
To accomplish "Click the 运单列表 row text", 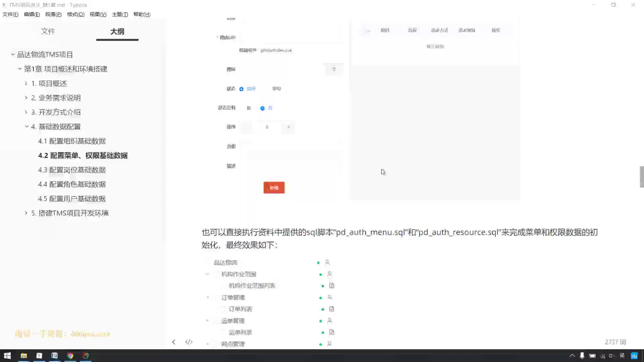I will [x=240, y=333].
